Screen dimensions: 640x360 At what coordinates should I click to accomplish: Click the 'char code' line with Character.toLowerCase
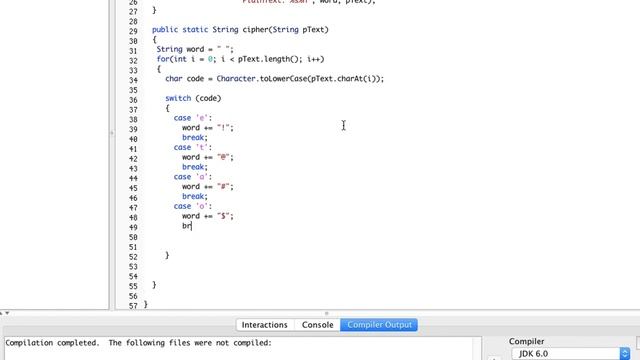pos(274,79)
